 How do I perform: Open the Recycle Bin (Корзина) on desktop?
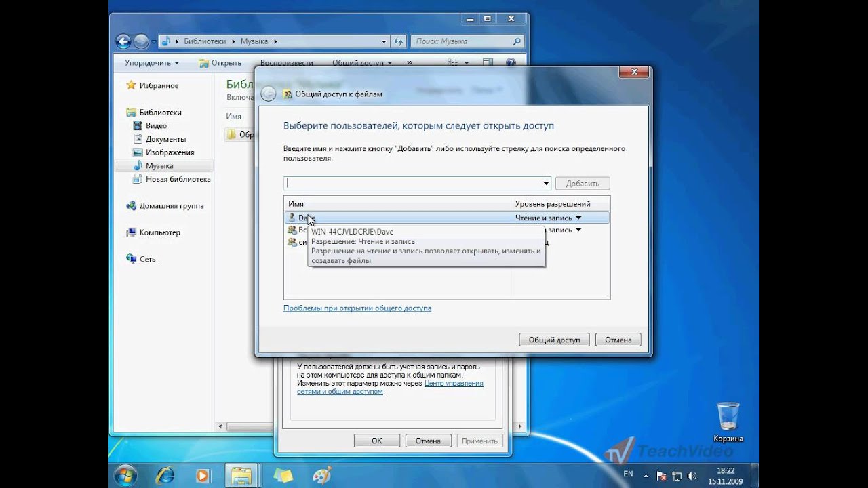click(x=728, y=422)
